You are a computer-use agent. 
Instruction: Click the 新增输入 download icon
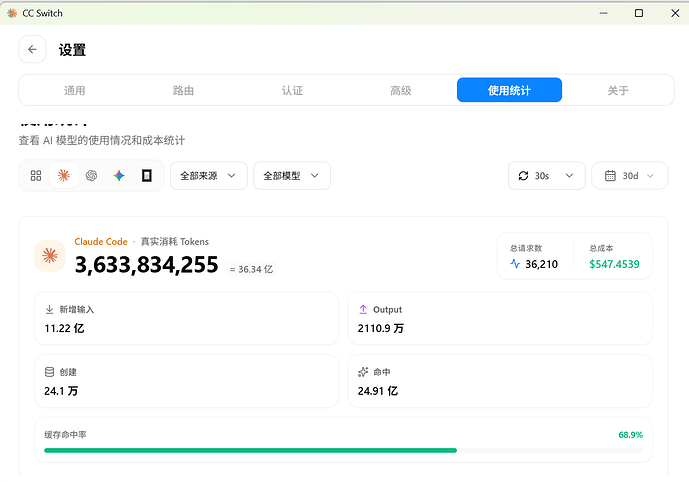click(49, 309)
